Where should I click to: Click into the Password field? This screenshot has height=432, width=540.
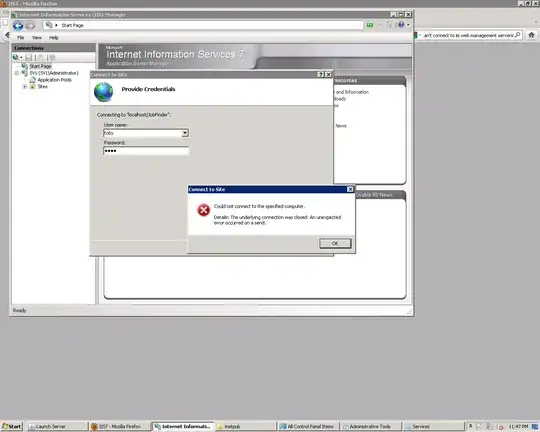click(x=146, y=151)
